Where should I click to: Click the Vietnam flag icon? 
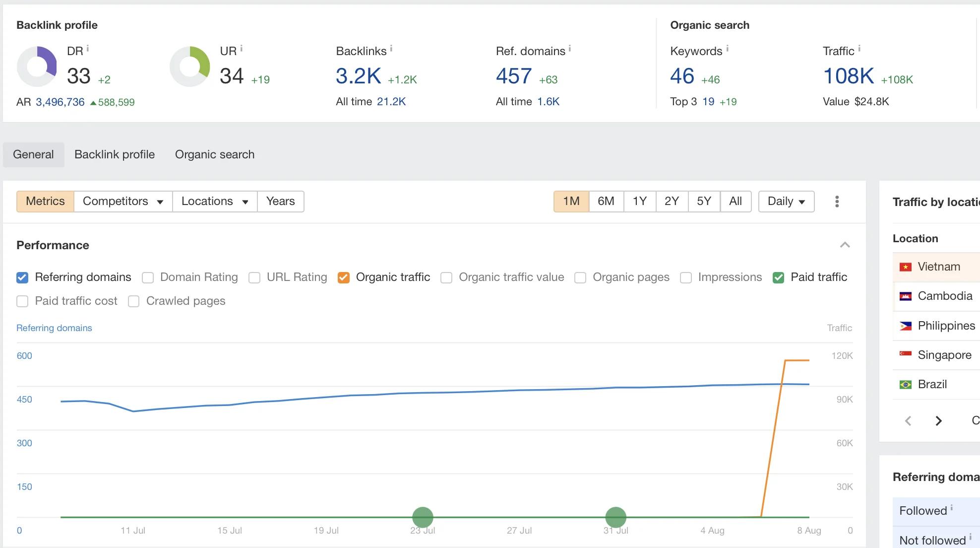pos(906,267)
